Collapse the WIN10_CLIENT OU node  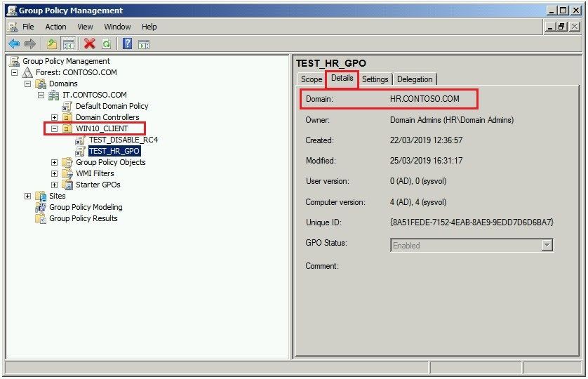54,128
